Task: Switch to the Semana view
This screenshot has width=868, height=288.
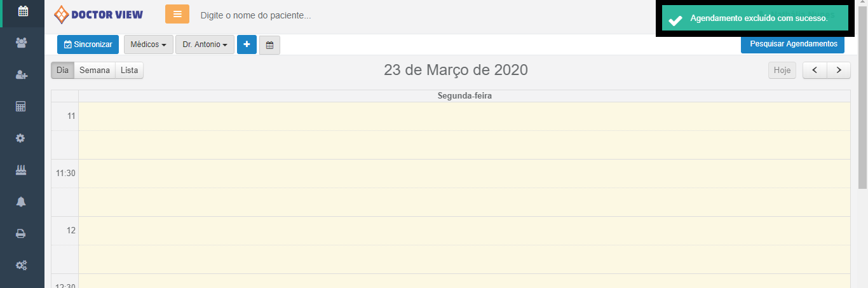Action: (x=95, y=71)
